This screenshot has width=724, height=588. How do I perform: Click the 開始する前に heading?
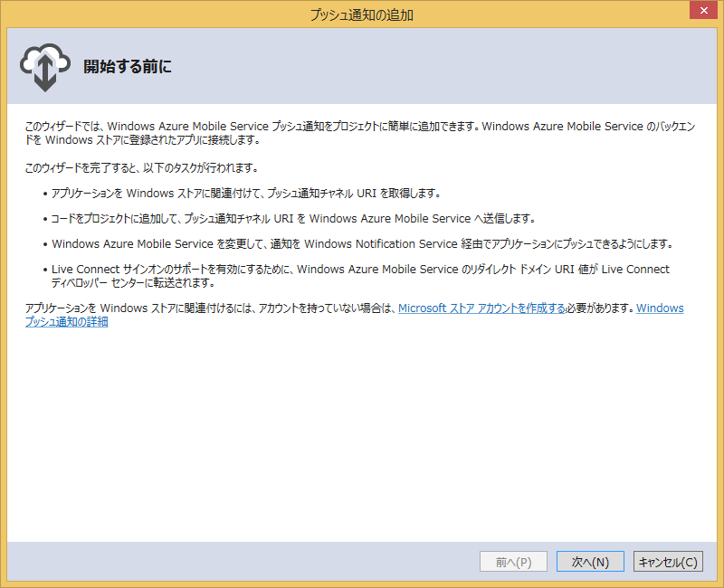pyautogui.click(x=128, y=66)
